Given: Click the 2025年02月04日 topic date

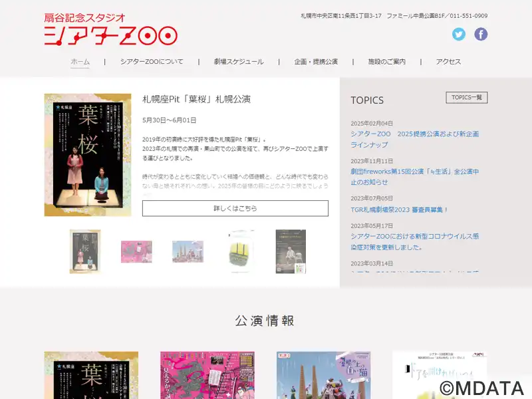Looking at the screenshot, I should pos(372,124).
